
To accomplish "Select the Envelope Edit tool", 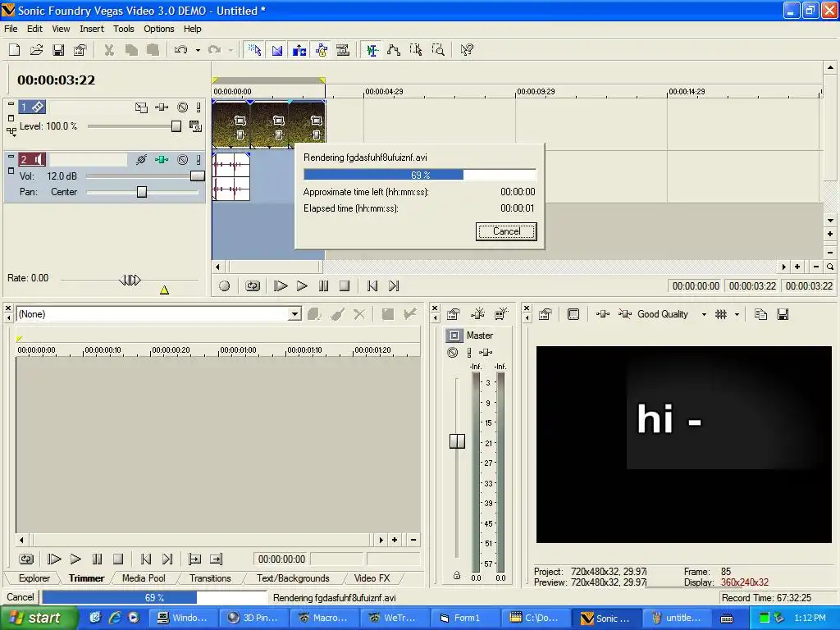I will [x=394, y=50].
